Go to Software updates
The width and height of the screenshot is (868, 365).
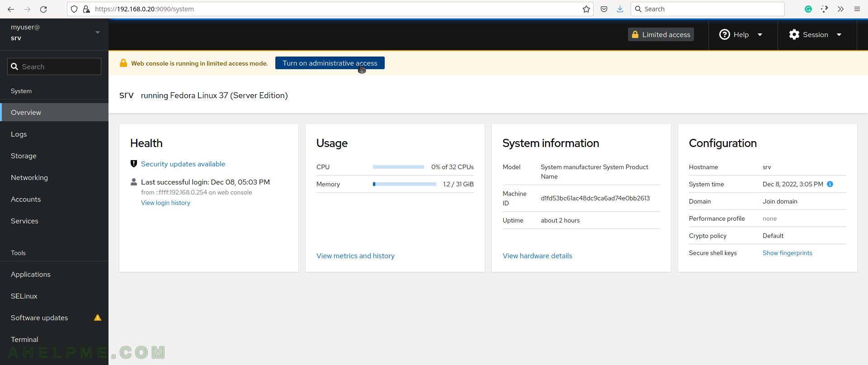(x=54, y=318)
